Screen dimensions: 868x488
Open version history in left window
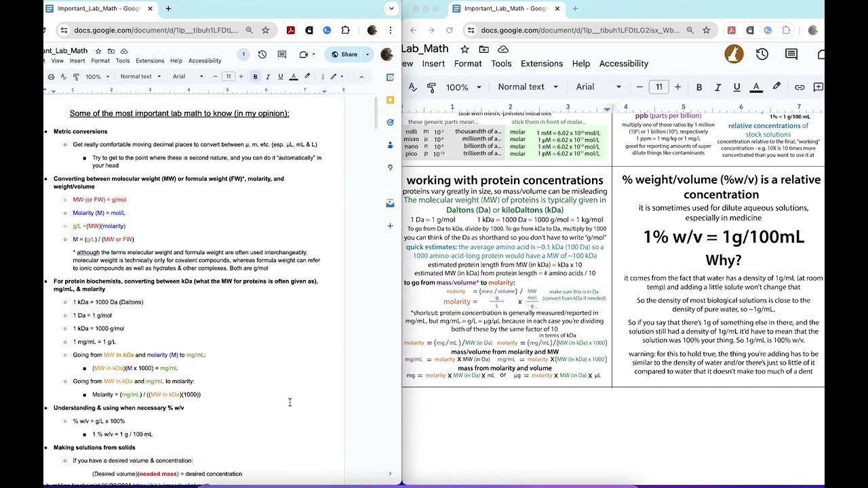click(262, 54)
